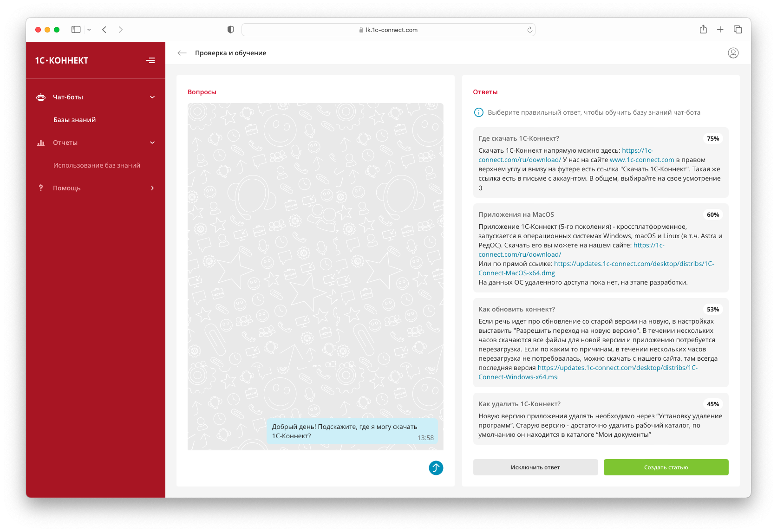Collapse the Отчеты sidebar section
Viewport: 777px width, 532px height.
[x=152, y=143]
